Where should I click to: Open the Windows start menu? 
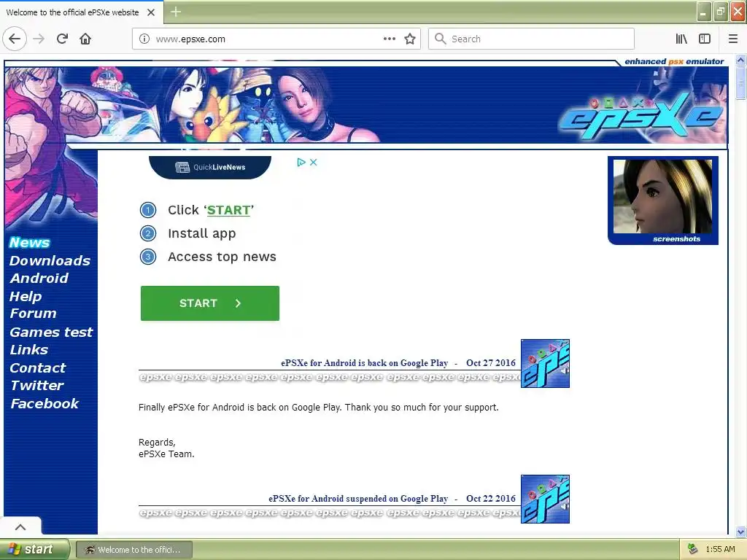click(34, 550)
